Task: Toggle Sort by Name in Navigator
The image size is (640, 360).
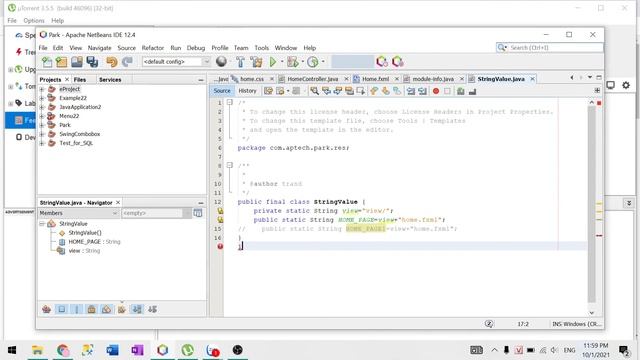Action: coord(137,309)
